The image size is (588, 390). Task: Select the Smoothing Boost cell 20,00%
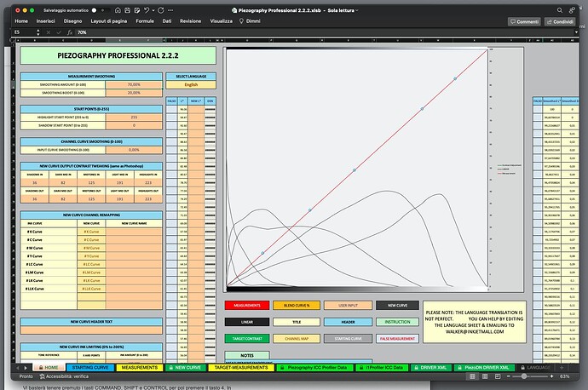pos(134,93)
